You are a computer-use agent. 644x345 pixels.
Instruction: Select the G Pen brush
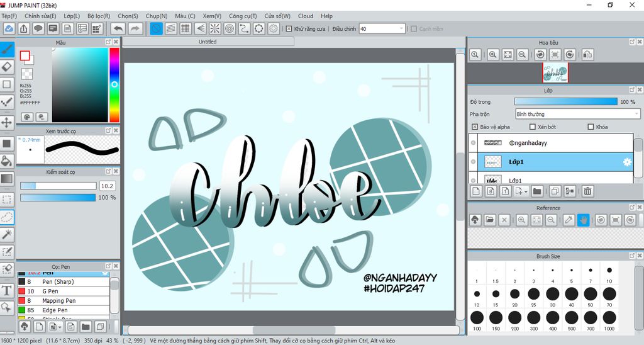64,291
